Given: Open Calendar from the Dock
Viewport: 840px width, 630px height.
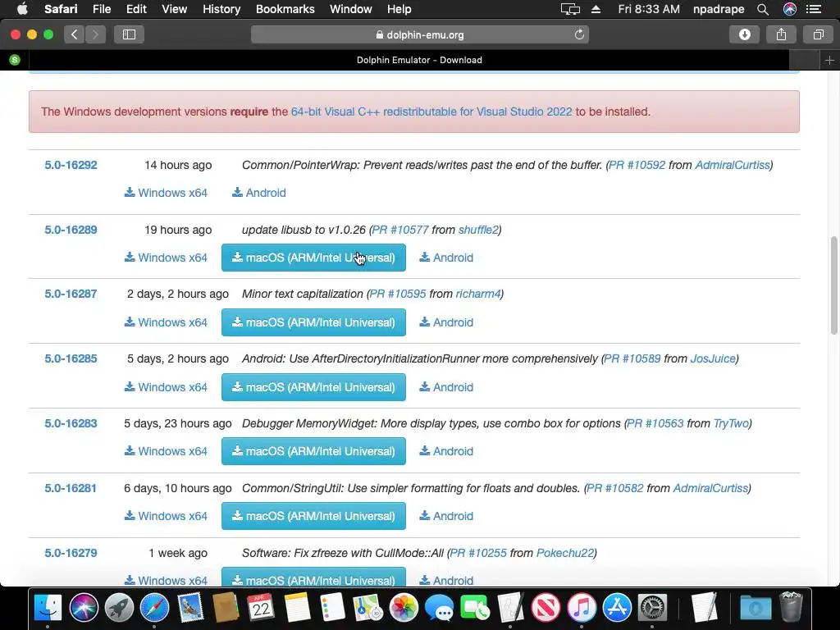Looking at the screenshot, I should pyautogui.click(x=261, y=608).
